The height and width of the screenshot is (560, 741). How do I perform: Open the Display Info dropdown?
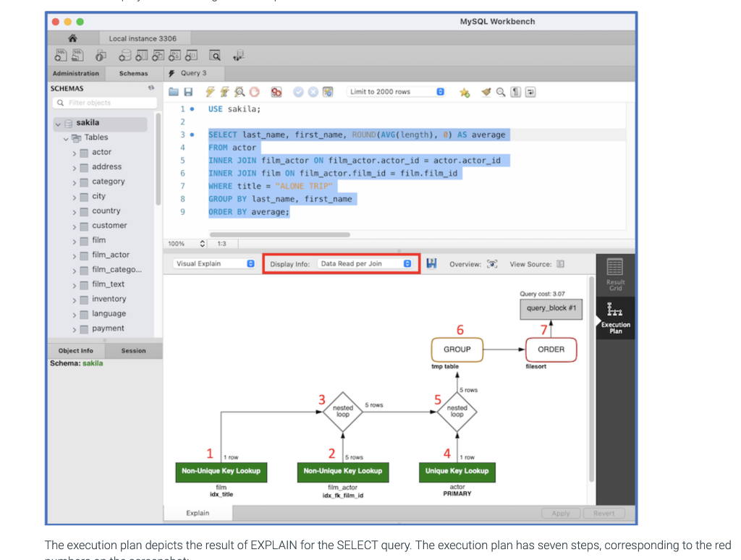pyautogui.click(x=365, y=263)
